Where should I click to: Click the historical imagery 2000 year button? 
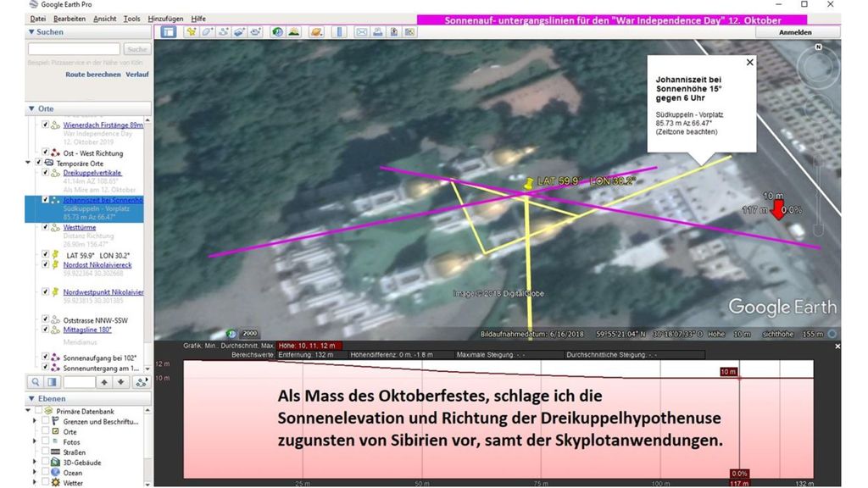pos(250,334)
